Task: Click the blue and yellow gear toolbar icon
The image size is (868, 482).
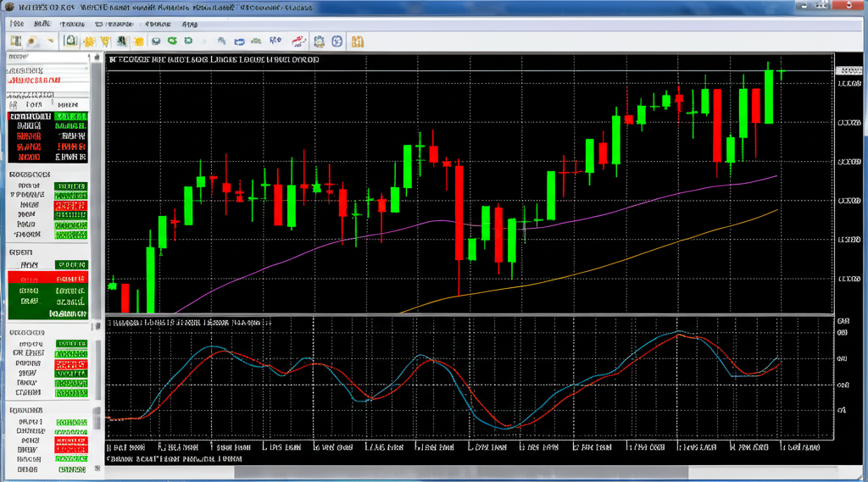Action: [319, 42]
